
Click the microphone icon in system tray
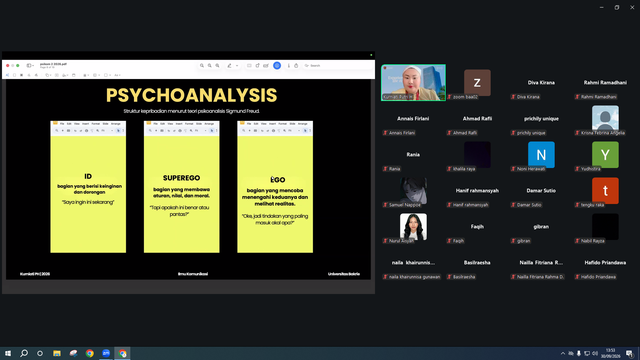579,353
